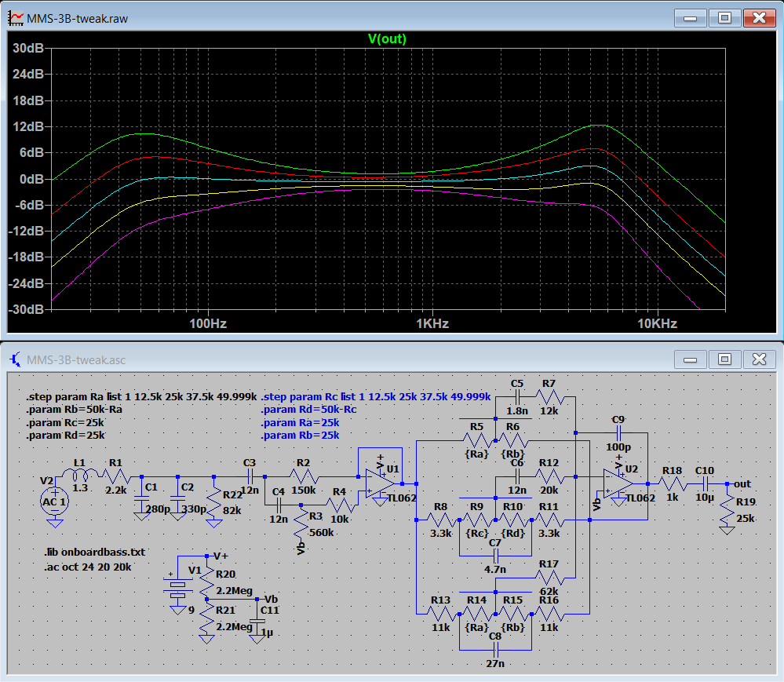Screen dimensions: 784x682
Task: Click capacitor C11 symbol
Action: [257, 621]
